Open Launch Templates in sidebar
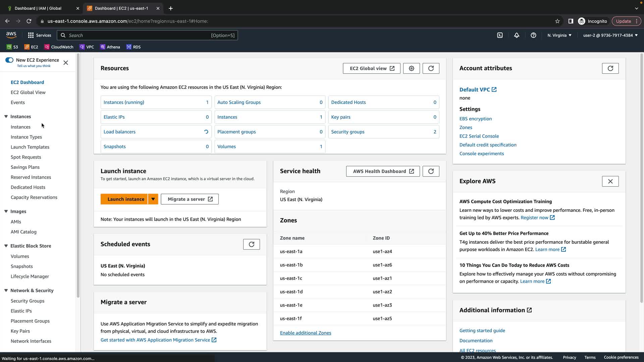The width and height of the screenshot is (644, 362). 30,147
